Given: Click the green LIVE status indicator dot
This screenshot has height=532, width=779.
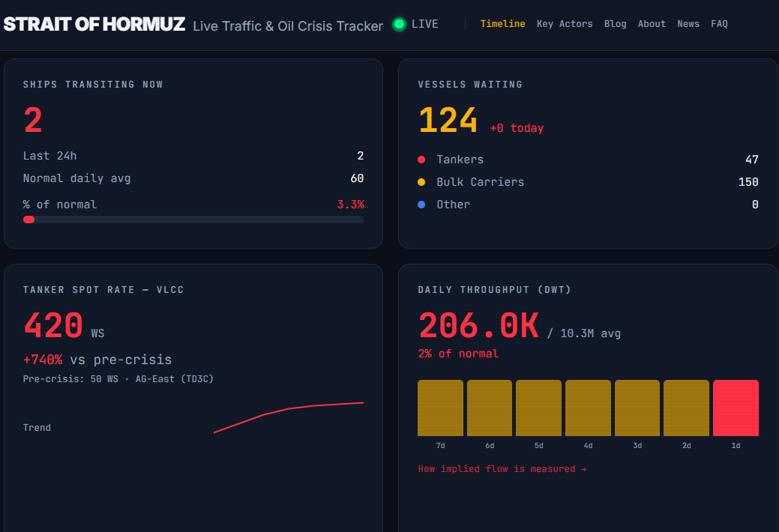Looking at the screenshot, I should (x=399, y=24).
